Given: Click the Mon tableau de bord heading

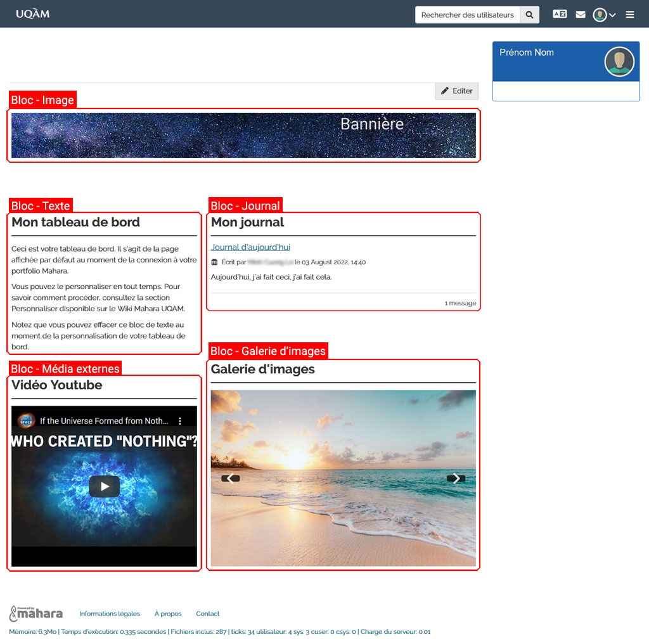Looking at the screenshot, I should pyautogui.click(x=76, y=222).
